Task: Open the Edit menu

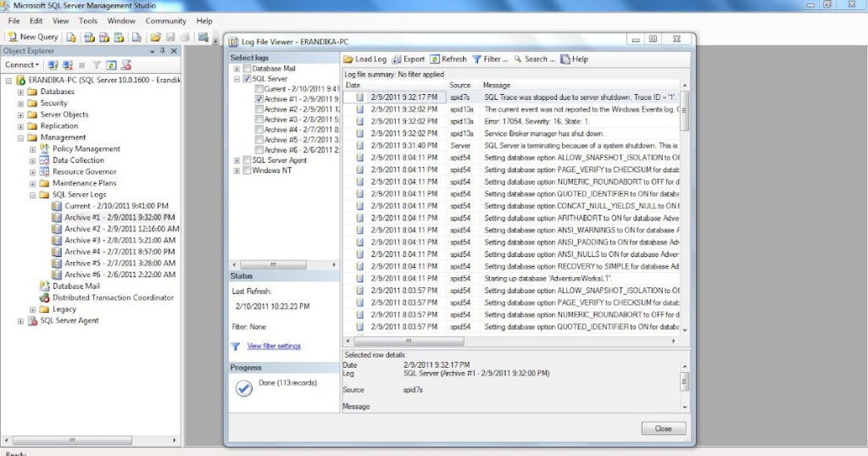Action: [36, 20]
